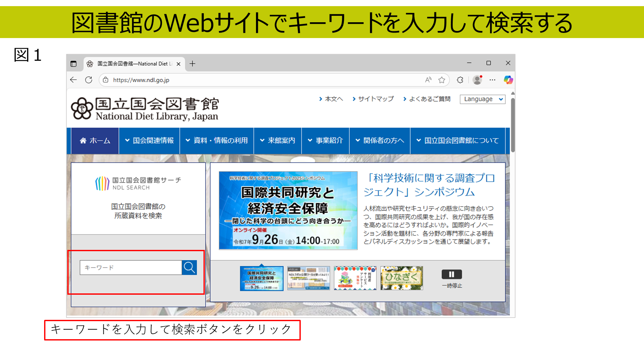Open the Copilot icon in toolbar

(x=508, y=80)
